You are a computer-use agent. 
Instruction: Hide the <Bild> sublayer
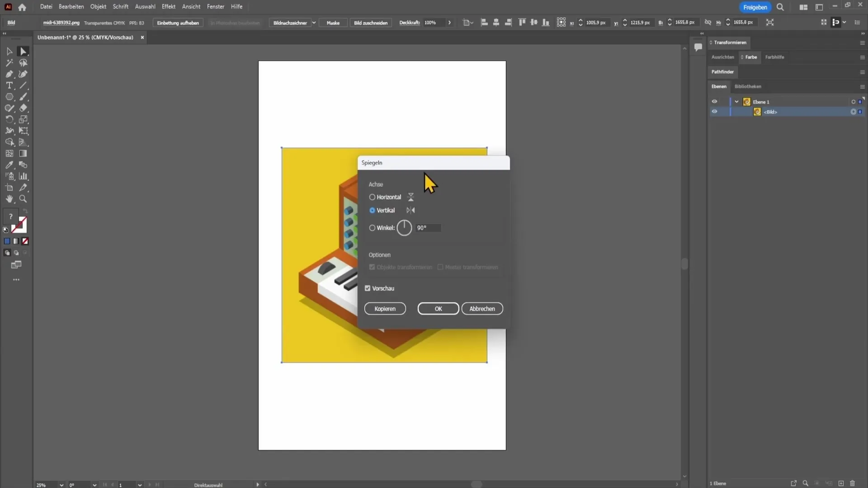click(714, 112)
